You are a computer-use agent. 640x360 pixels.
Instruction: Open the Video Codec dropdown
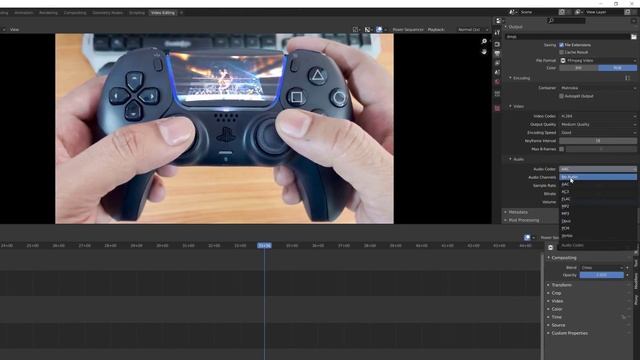[598, 116]
